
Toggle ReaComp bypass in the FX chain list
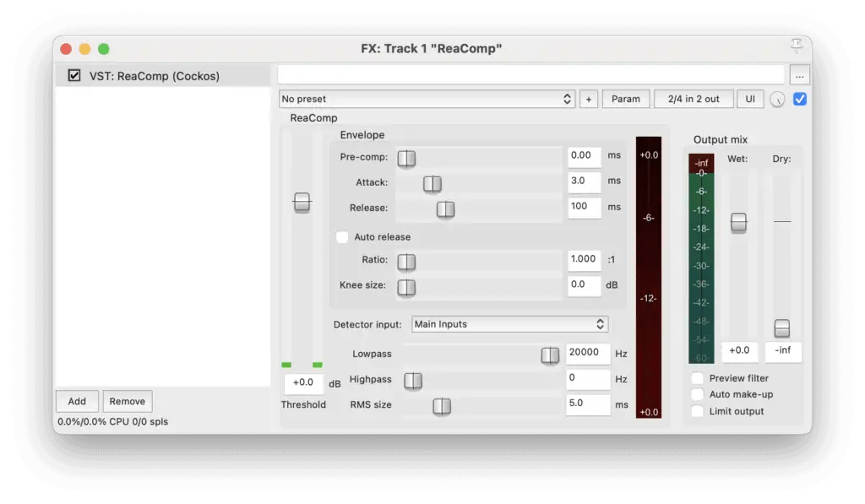tap(73, 75)
